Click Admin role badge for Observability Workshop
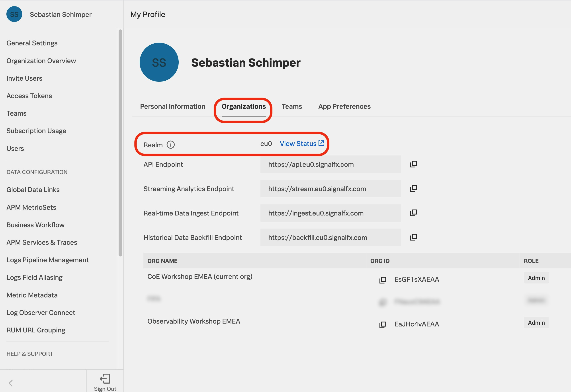The image size is (571, 392). click(x=536, y=322)
